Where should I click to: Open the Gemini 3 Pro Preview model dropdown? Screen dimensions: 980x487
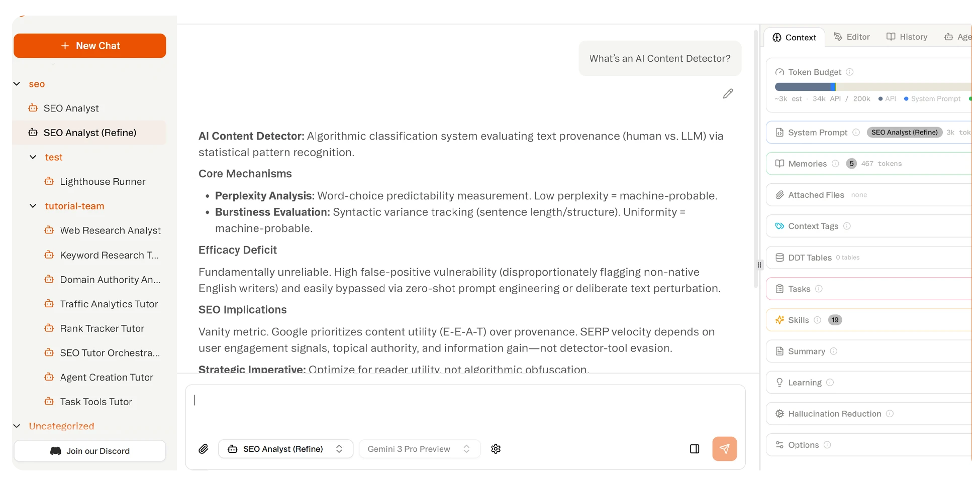point(419,449)
